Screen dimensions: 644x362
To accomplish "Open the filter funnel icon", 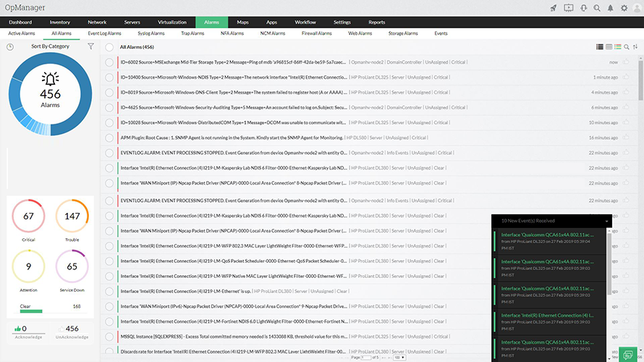I will click(x=90, y=46).
